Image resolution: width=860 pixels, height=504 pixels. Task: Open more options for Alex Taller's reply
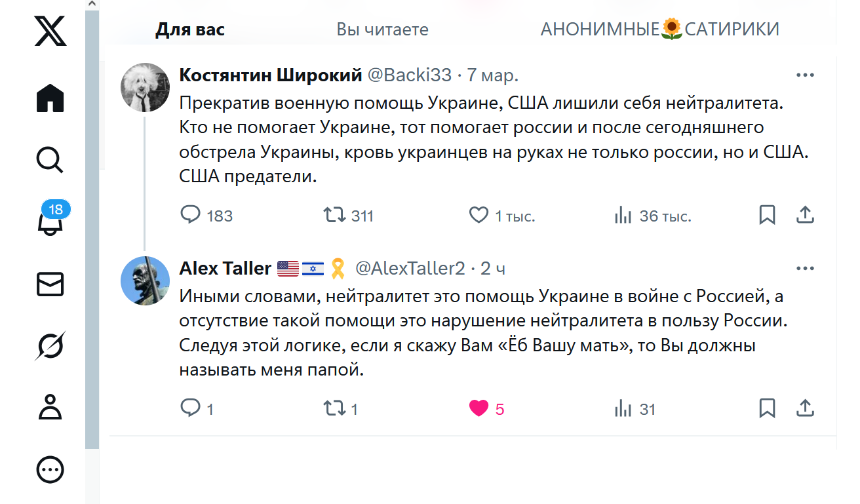(805, 269)
